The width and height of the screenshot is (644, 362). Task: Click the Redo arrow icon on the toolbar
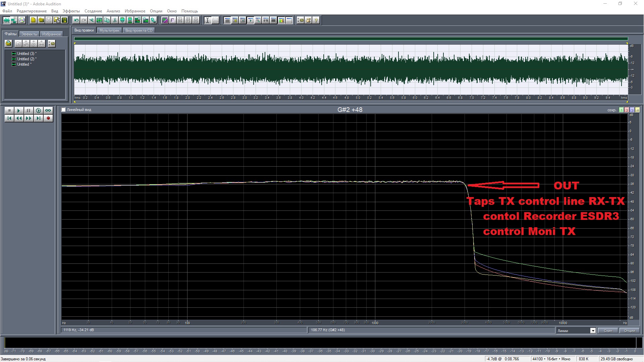pyautogui.click(x=84, y=20)
